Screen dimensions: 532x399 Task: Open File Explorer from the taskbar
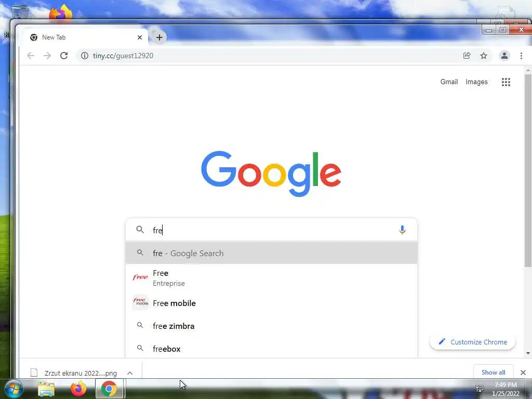coord(46,389)
